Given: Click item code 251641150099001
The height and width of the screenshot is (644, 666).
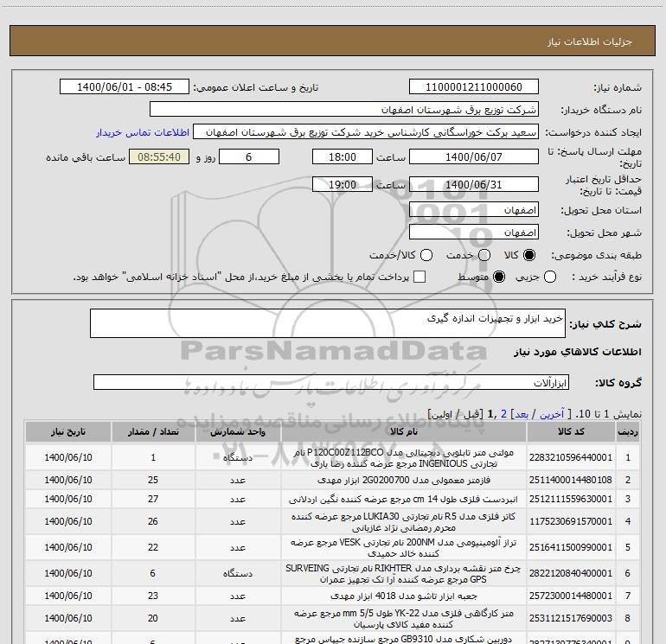Looking at the screenshot, I should coord(571,547).
